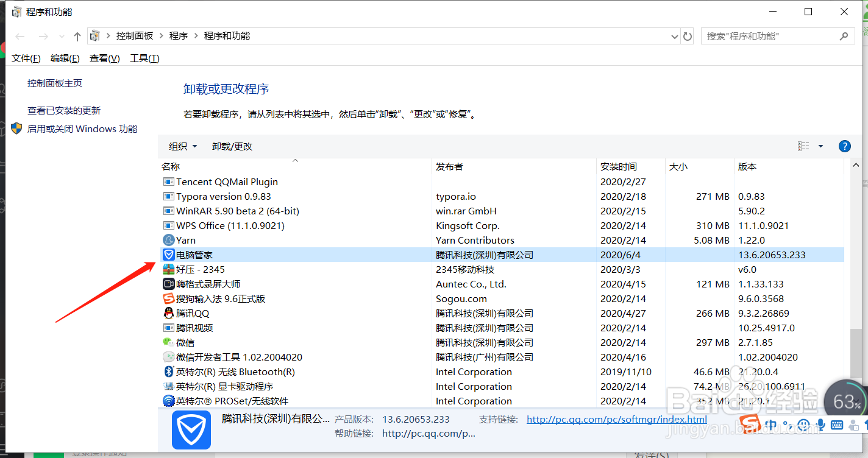The height and width of the screenshot is (458, 868).
Task: Select 微信开发者工具 1.02.2004020 entry
Action: point(239,358)
